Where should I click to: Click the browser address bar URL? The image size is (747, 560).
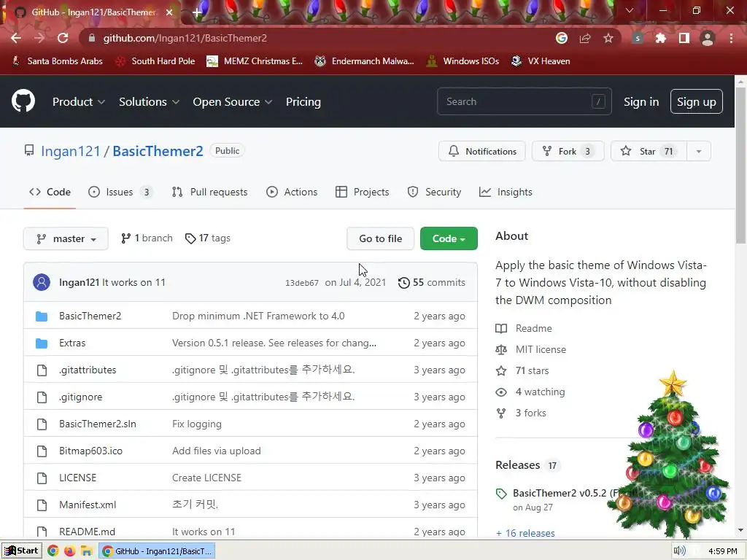pos(185,38)
